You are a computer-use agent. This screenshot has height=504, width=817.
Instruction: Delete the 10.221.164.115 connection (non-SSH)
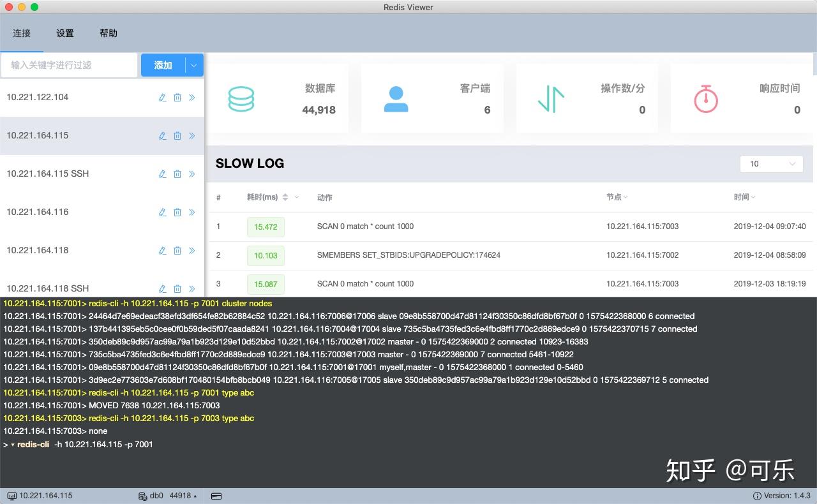[x=177, y=136]
